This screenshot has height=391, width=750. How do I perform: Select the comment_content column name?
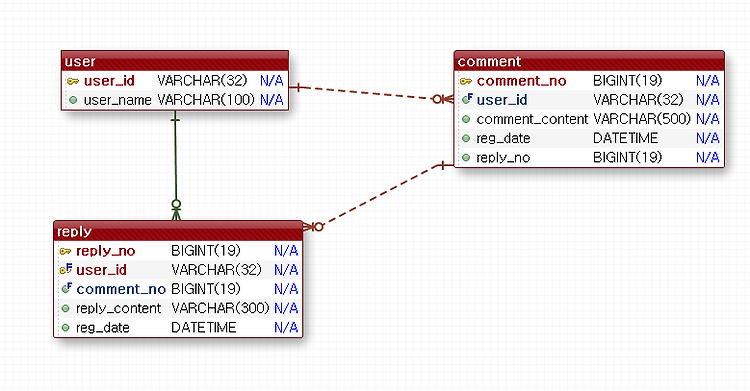tap(532, 119)
